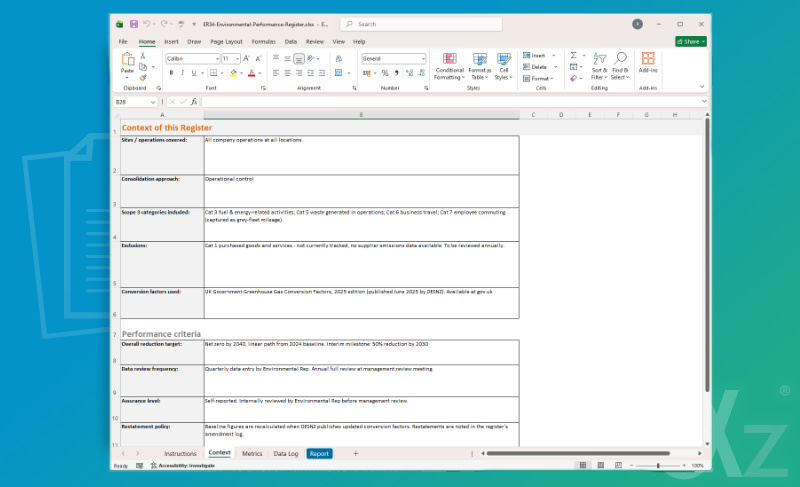Viewport: 800px width, 487px height.
Task: Open the Review ribbon tab
Action: coord(314,42)
